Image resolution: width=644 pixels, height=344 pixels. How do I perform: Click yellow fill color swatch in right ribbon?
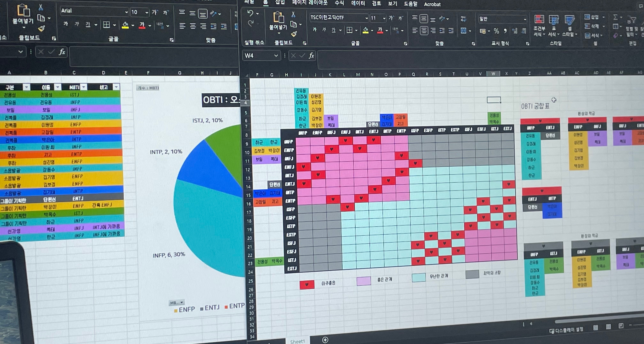pyautogui.click(x=366, y=31)
